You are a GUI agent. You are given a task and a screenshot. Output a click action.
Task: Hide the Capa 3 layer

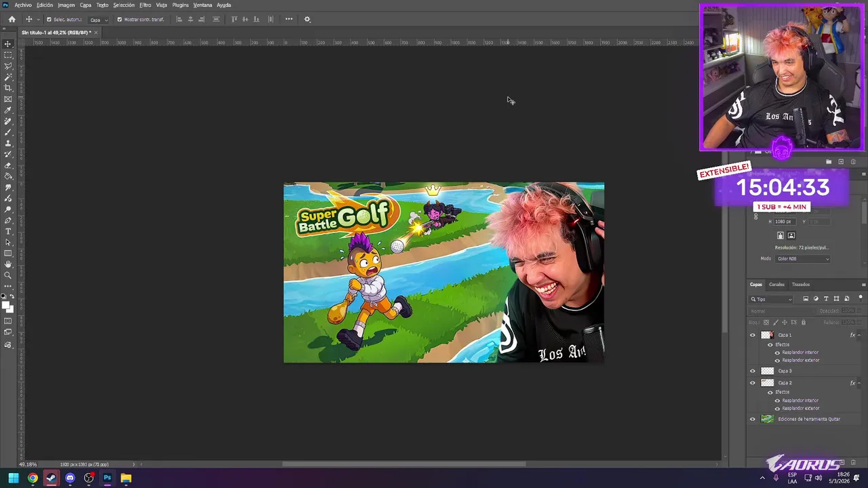(x=752, y=371)
